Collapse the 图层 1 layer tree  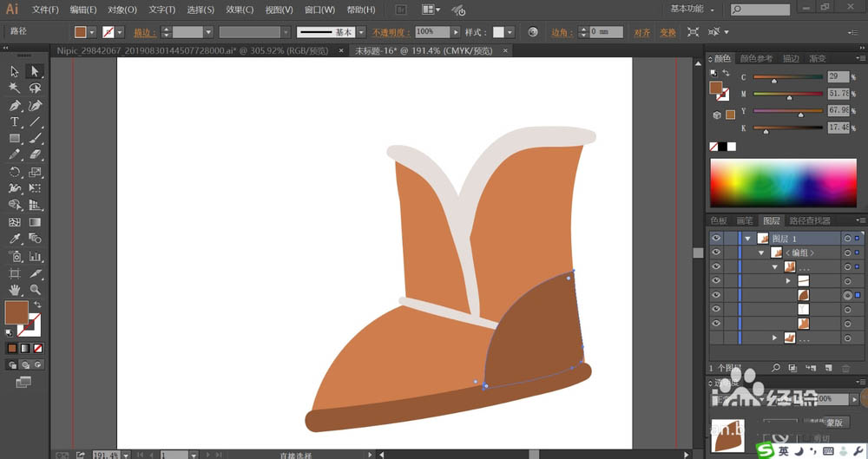coord(747,238)
